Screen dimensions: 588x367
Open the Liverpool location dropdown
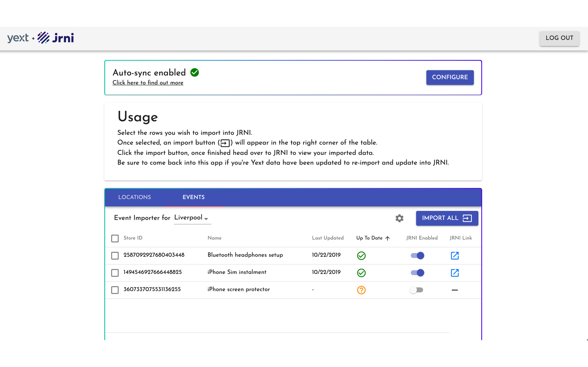(x=192, y=218)
